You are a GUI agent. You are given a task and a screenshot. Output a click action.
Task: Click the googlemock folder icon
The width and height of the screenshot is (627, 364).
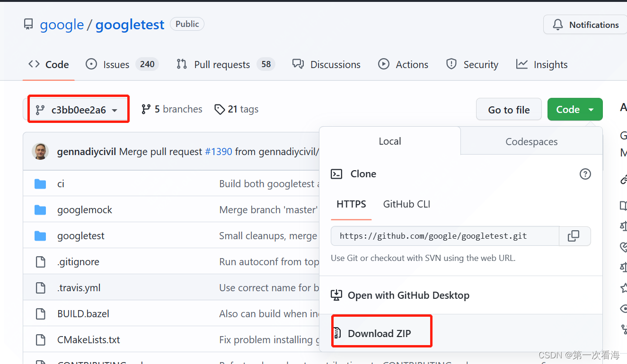[41, 209]
